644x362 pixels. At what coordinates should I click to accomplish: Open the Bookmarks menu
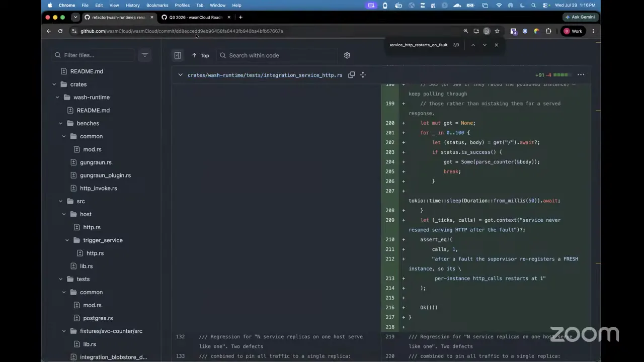point(157,5)
